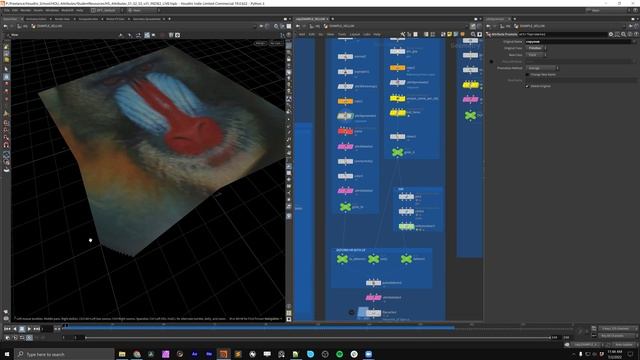
Task: Click on the blue timeline playbar
Action: 260,327
